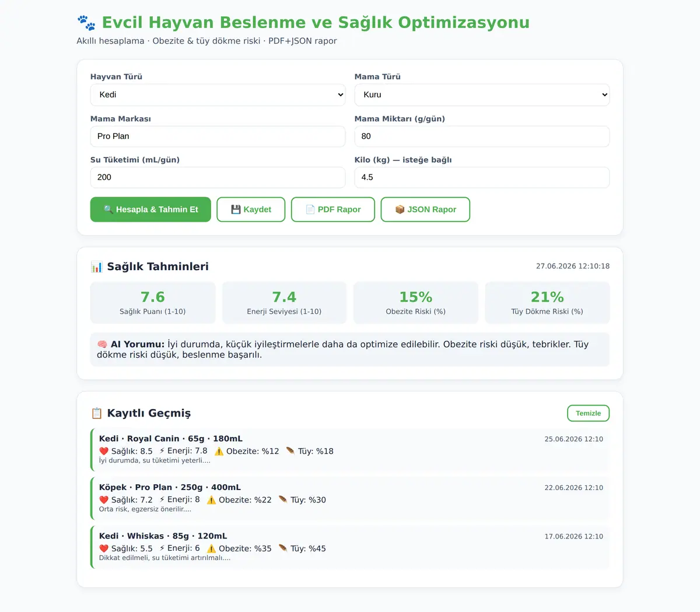Image resolution: width=700 pixels, height=612 pixels.
Task: Click the date 22.06.2026 12:10
Action: pyautogui.click(x=574, y=488)
